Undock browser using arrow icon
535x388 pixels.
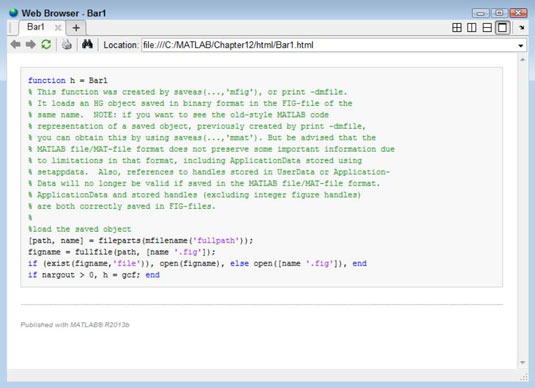pyautogui.click(x=522, y=28)
